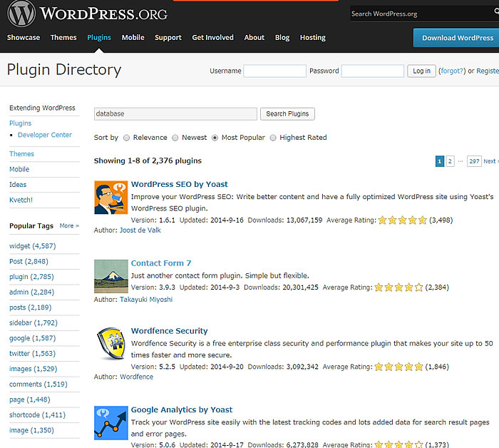Select Newest sort option
Screen dimensions: 499x448
tap(175, 138)
